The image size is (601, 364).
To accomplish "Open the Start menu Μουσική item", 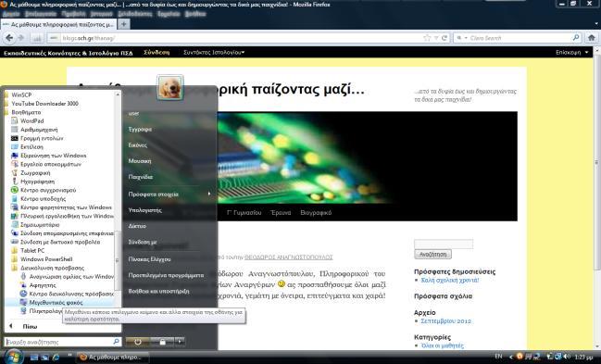I will pyautogui.click(x=140, y=161).
